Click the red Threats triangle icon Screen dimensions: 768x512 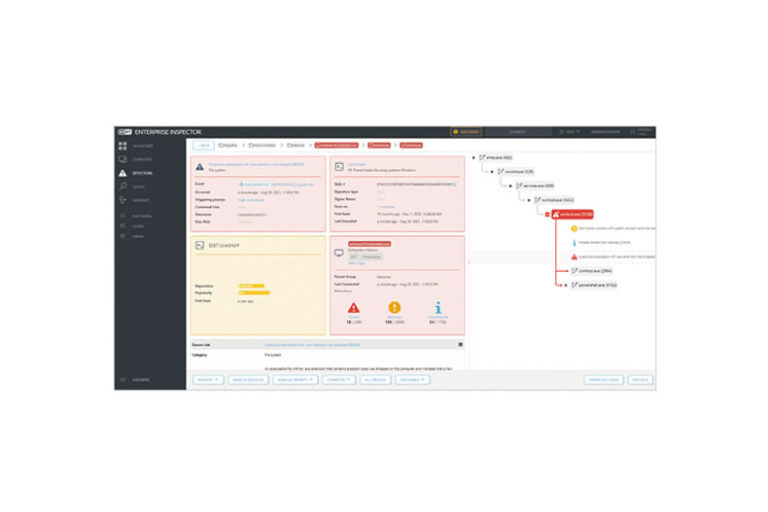click(354, 309)
